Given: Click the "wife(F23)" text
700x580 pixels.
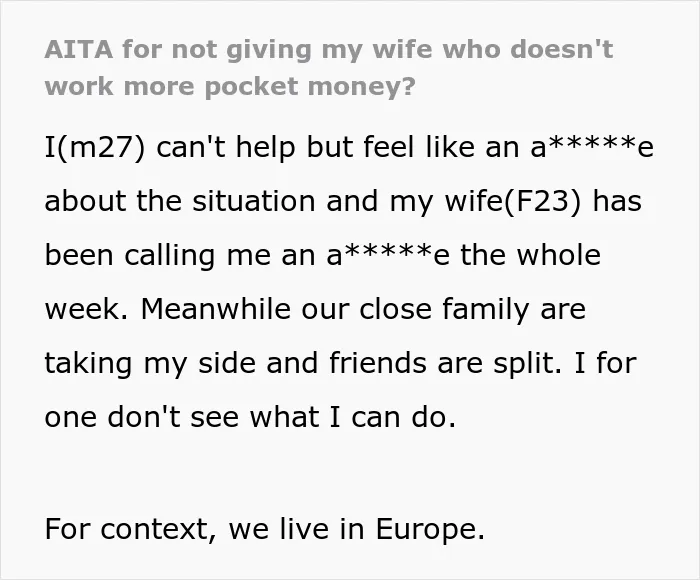Looking at the screenshot, I should (x=514, y=201).
